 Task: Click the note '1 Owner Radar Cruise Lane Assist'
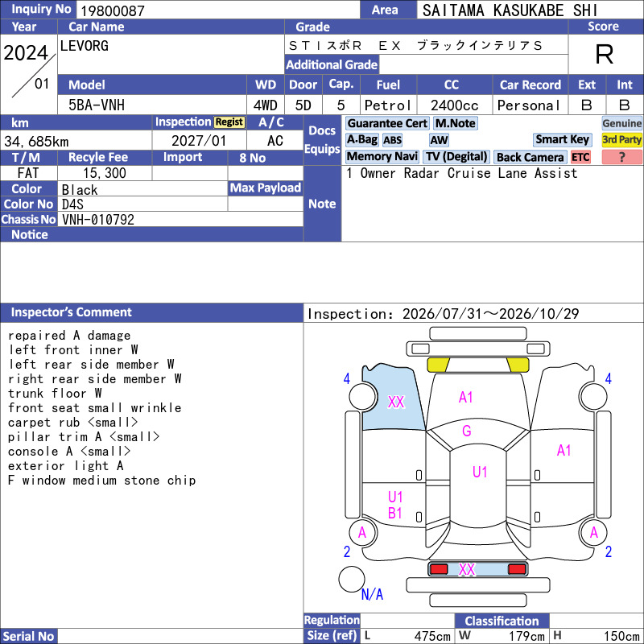point(461,173)
